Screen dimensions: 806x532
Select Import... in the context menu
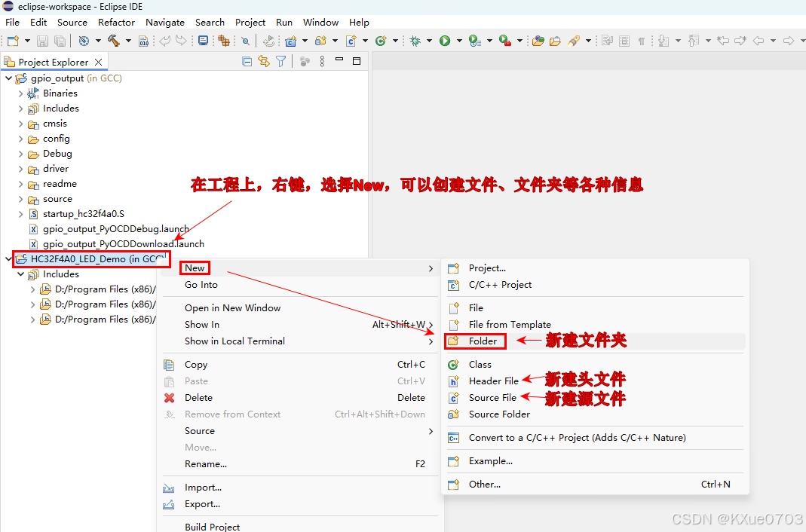300,488
